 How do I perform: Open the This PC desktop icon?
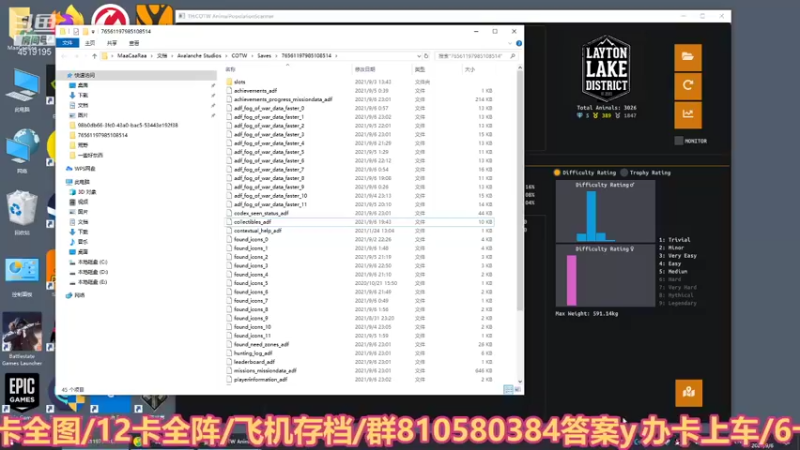pos(22,91)
